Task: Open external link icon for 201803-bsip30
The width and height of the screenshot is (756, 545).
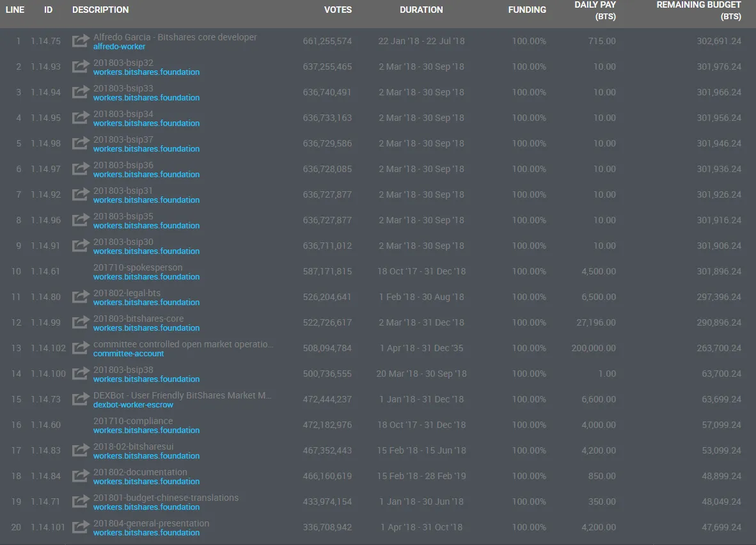Action: [81, 245]
